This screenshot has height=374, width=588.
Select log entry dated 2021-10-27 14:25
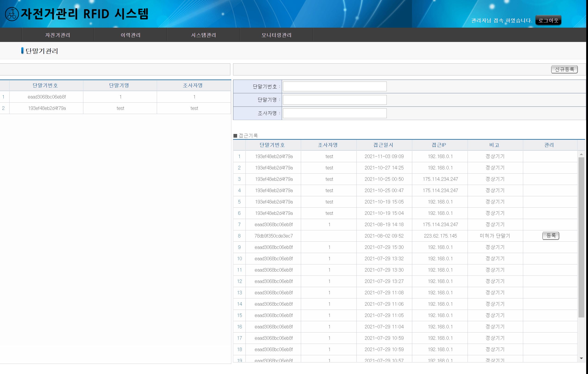[405, 168]
